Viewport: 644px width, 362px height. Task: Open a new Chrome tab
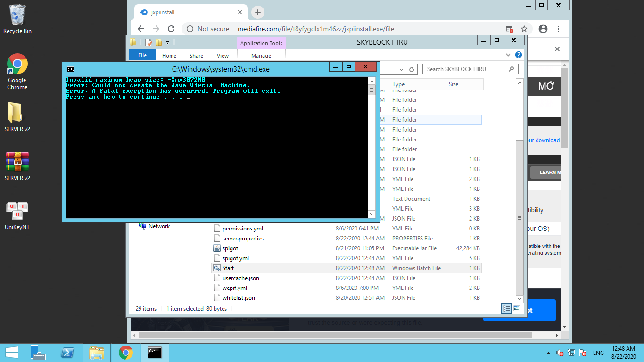point(257,12)
